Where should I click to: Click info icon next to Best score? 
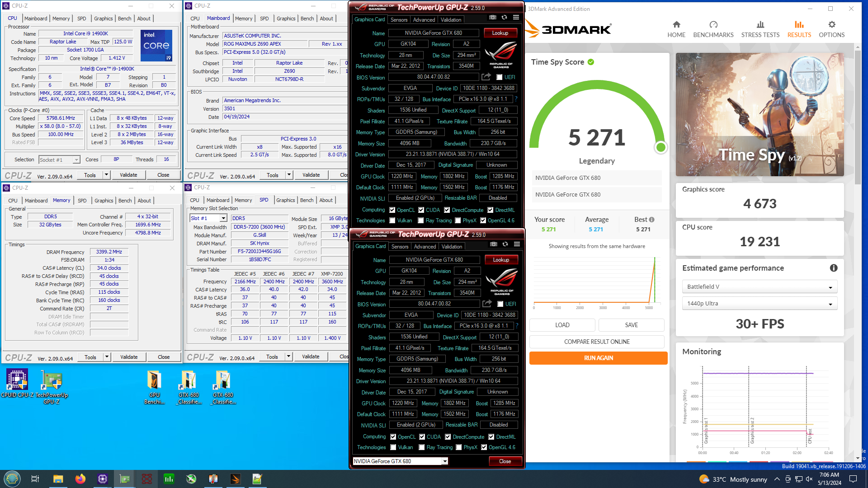pyautogui.click(x=651, y=220)
